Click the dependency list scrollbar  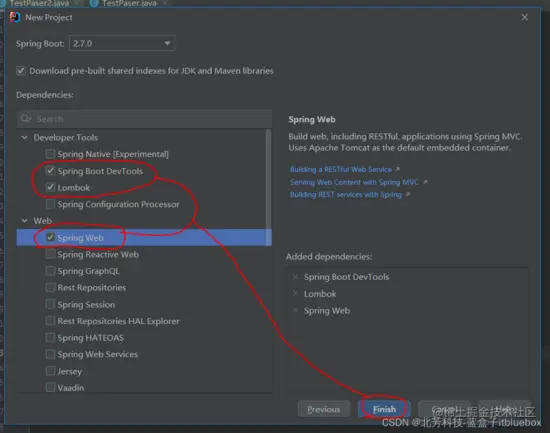coord(268,188)
